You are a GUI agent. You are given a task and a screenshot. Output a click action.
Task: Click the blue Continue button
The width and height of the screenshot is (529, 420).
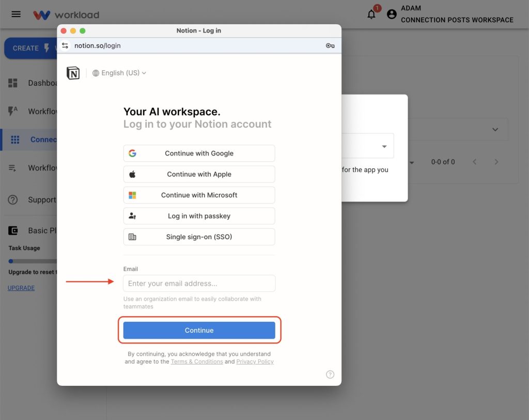pyautogui.click(x=199, y=330)
